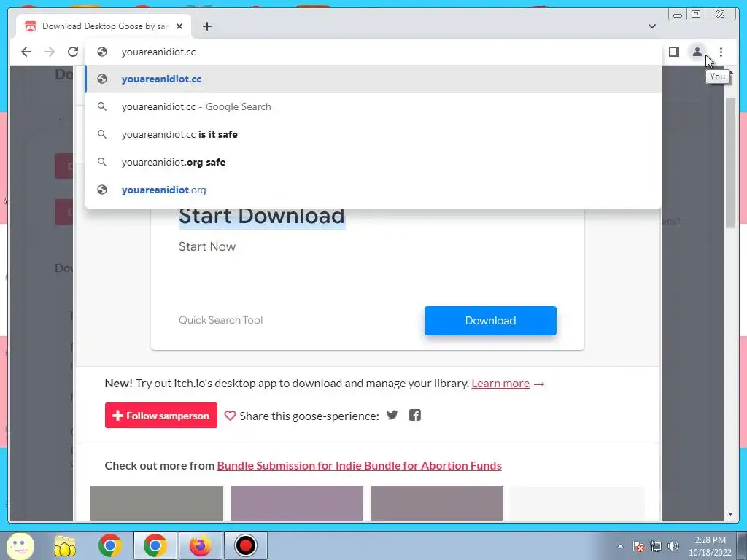Close the Download Desktop Goose tab
The image size is (747, 560).
point(179,26)
